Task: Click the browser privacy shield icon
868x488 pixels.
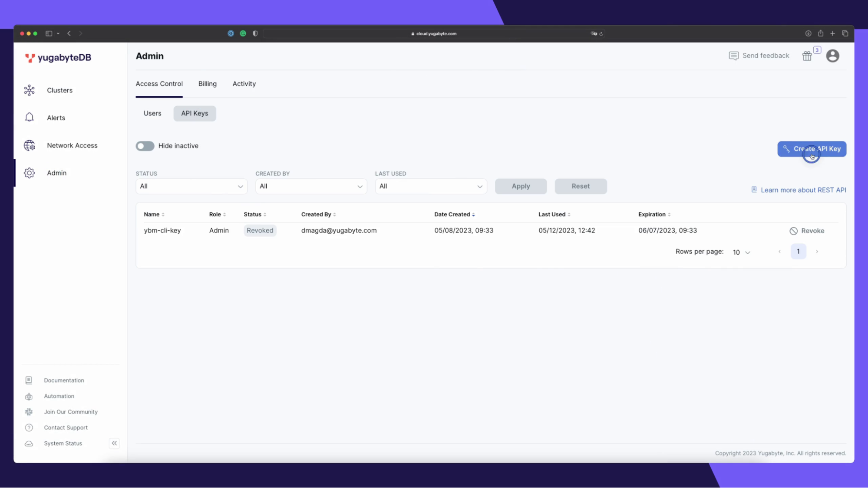Action: pos(255,33)
